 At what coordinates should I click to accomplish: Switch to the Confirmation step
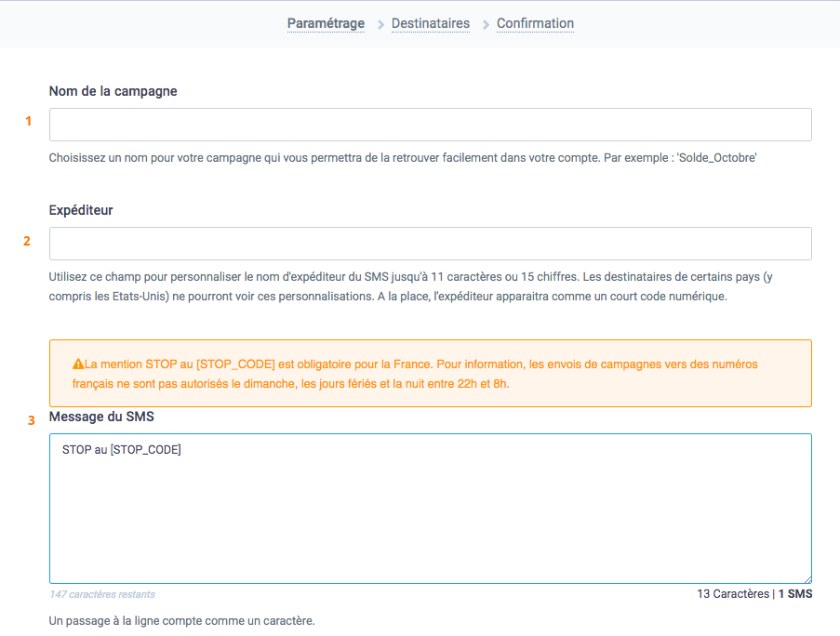(535, 24)
